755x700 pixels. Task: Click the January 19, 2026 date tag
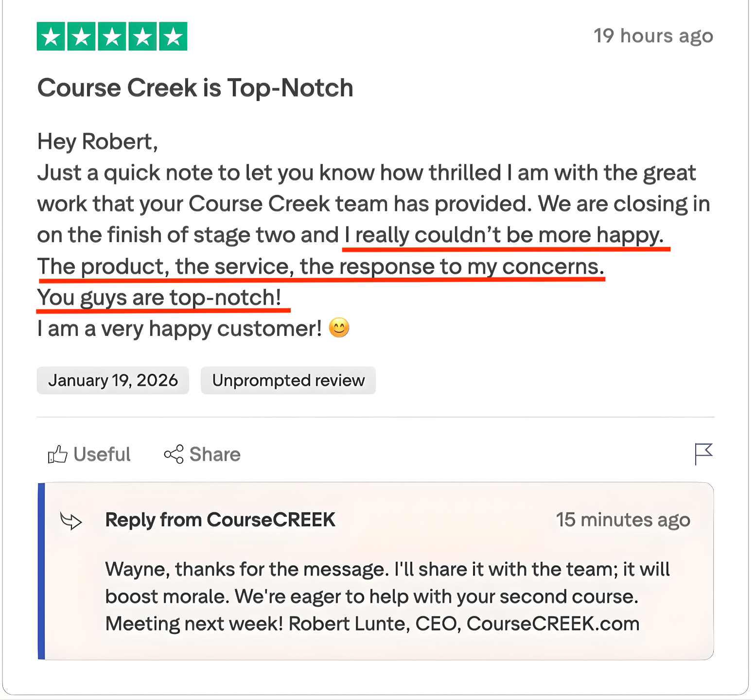pyautogui.click(x=113, y=380)
